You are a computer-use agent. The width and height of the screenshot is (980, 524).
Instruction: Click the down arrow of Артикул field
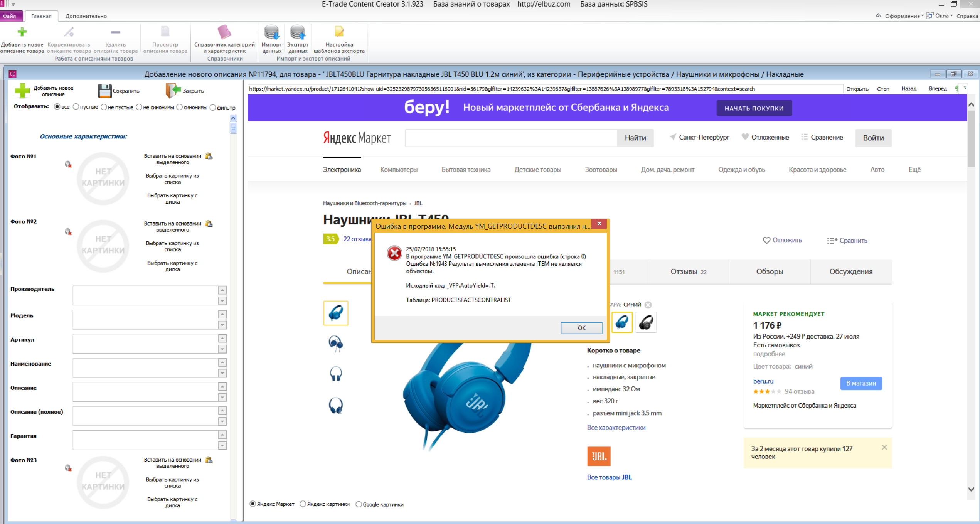[x=222, y=349]
